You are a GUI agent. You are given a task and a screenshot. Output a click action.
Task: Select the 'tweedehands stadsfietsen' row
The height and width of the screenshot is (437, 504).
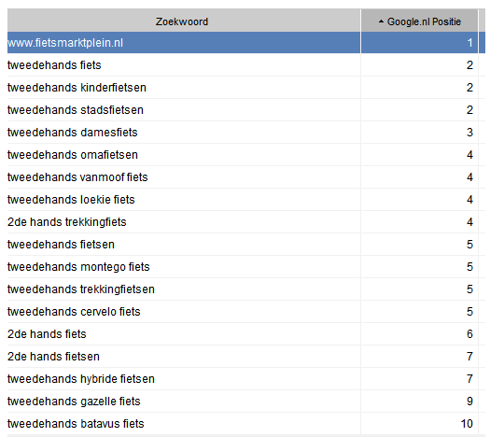[x=246, y=110]
